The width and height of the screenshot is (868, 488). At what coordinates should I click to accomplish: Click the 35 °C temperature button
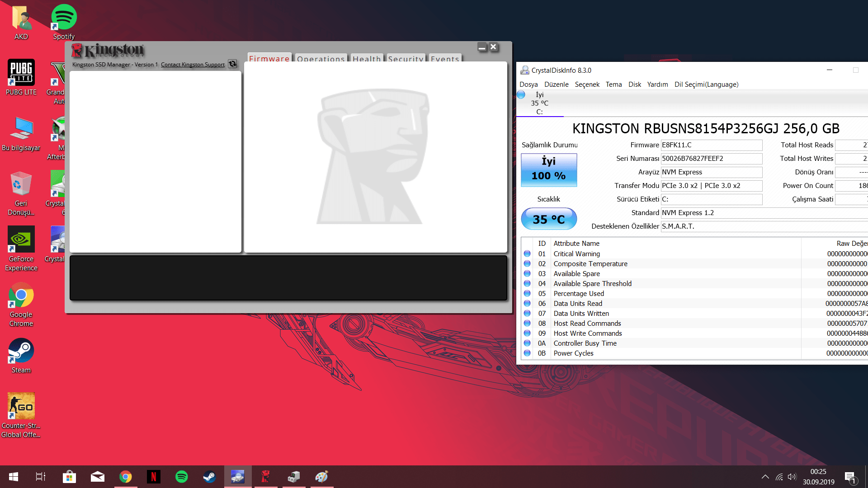coord(549,219)
